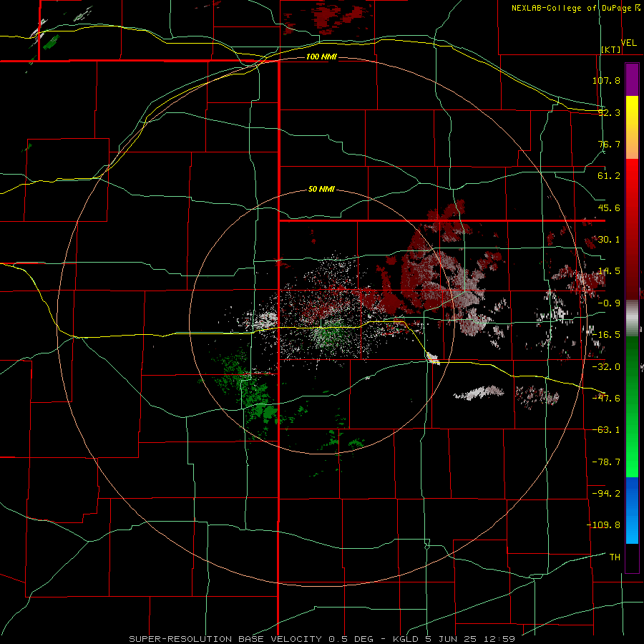Click the 76.7 velocity scale value

[609, 144]
